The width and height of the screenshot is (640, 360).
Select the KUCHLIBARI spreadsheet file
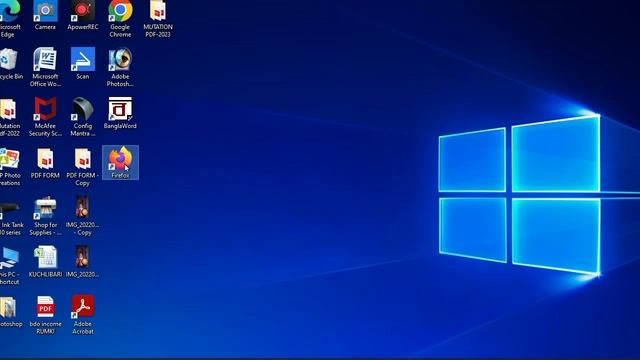[x=45, y=262]
